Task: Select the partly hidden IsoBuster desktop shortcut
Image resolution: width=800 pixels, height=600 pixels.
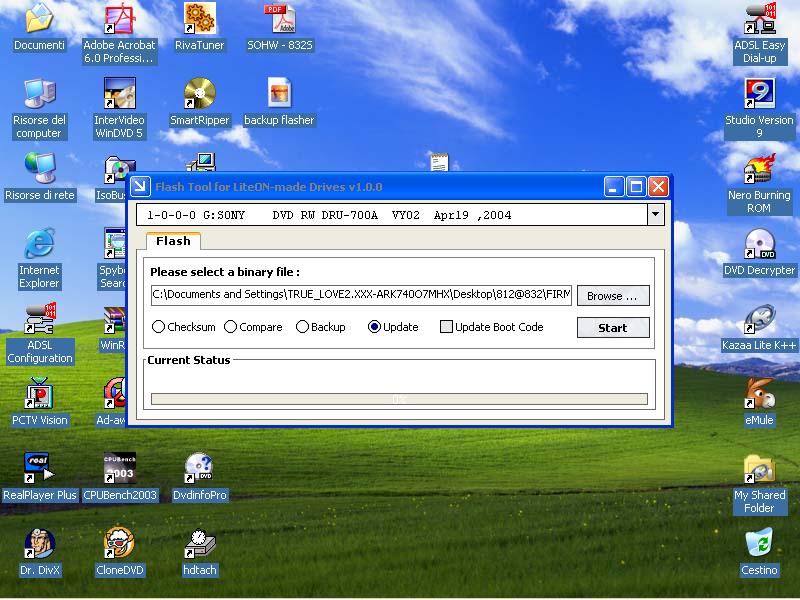Action: pos(115,171)
